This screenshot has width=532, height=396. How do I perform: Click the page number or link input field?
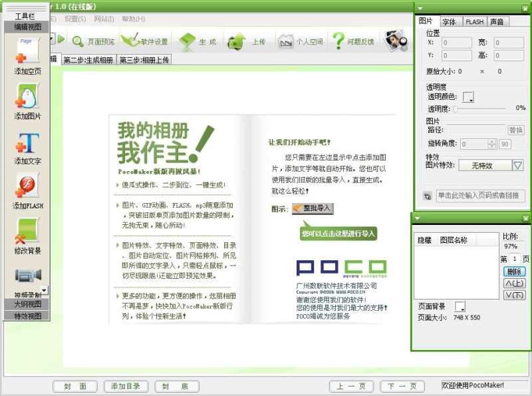click(x=480, y=196)
